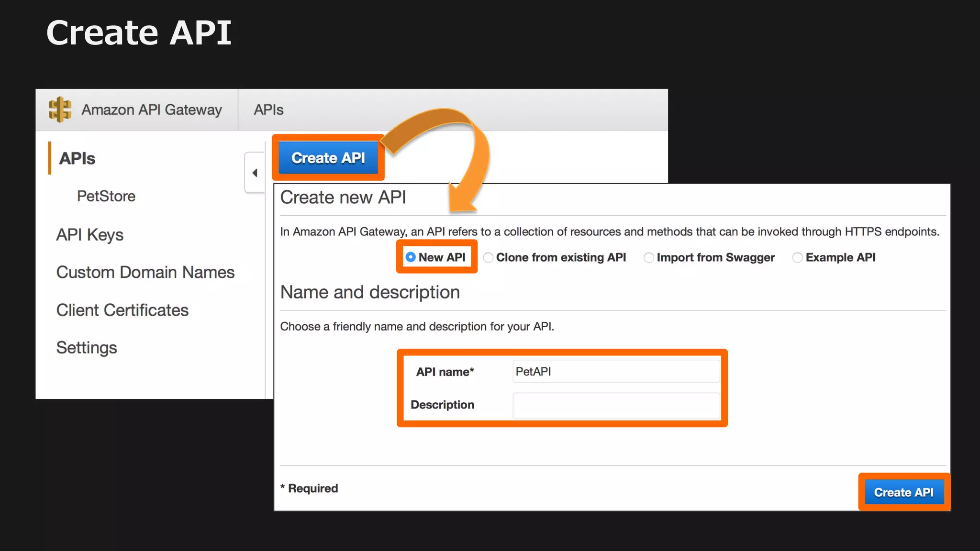Open Settings in the sidebar
980x551 pixels.
(87, 348)
